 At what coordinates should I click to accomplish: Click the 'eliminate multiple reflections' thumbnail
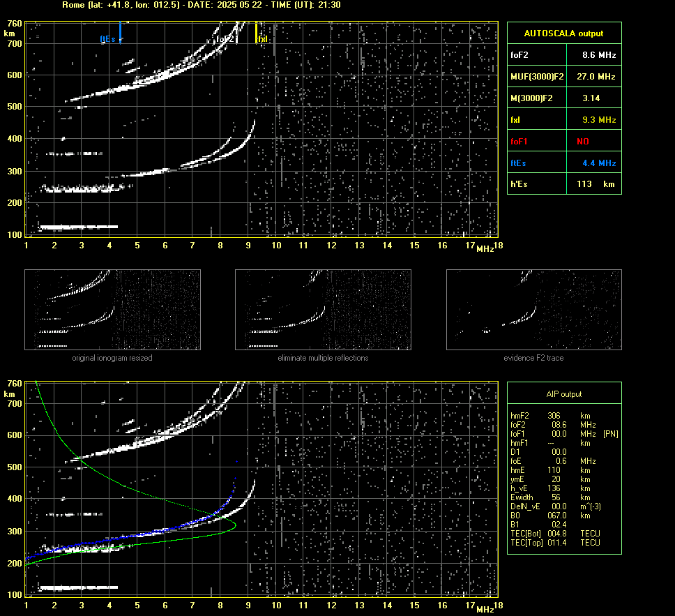pyautogui.click(x=323, y=310)
